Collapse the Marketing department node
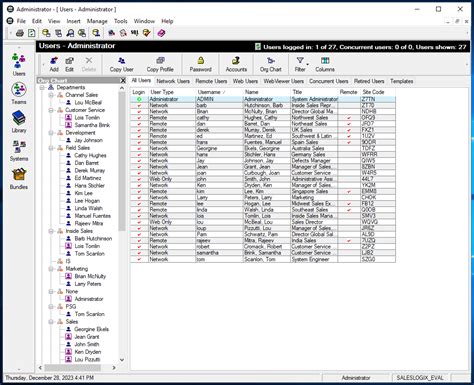 pyautogui.click(x=51, y=269)
